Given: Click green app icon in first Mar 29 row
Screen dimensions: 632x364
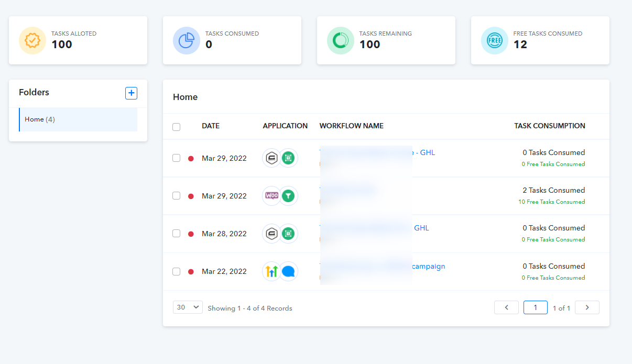Looking at the screenshot, I should coord(288,158).
